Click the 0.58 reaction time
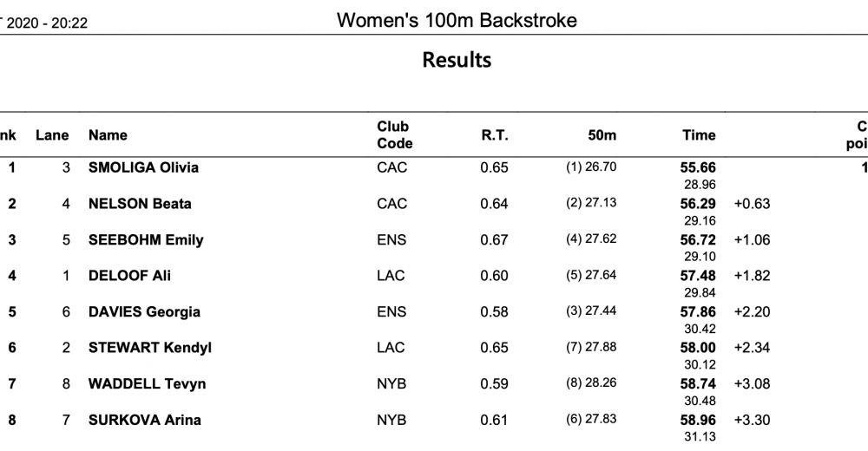Screen dimensions: 868x451 click(495, 311)
